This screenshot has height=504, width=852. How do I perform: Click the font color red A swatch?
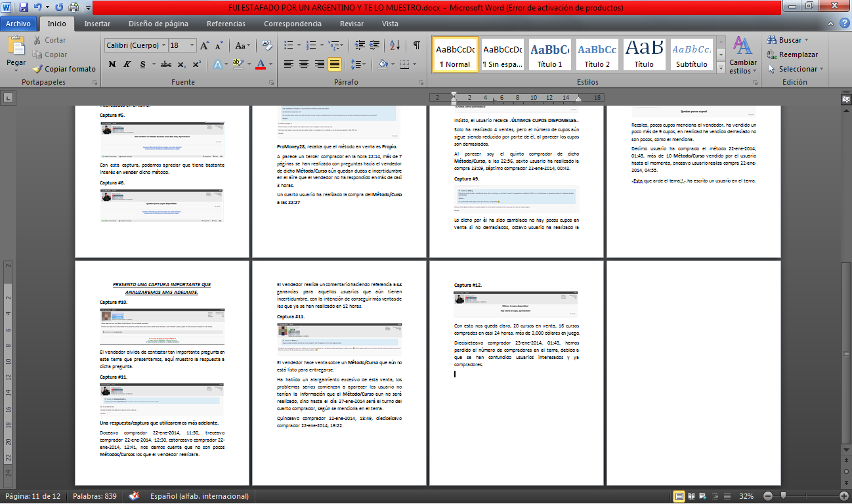pos(261,64)
